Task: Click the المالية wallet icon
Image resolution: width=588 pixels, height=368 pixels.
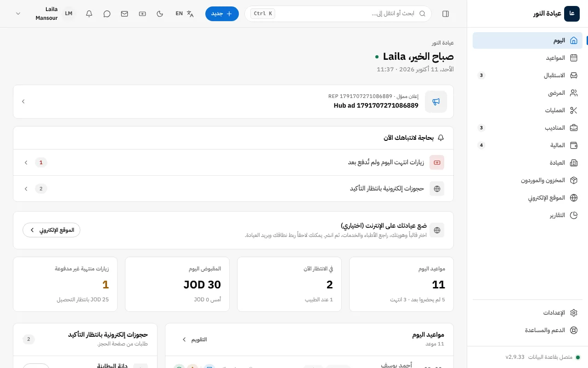Action: click(574, 145)
